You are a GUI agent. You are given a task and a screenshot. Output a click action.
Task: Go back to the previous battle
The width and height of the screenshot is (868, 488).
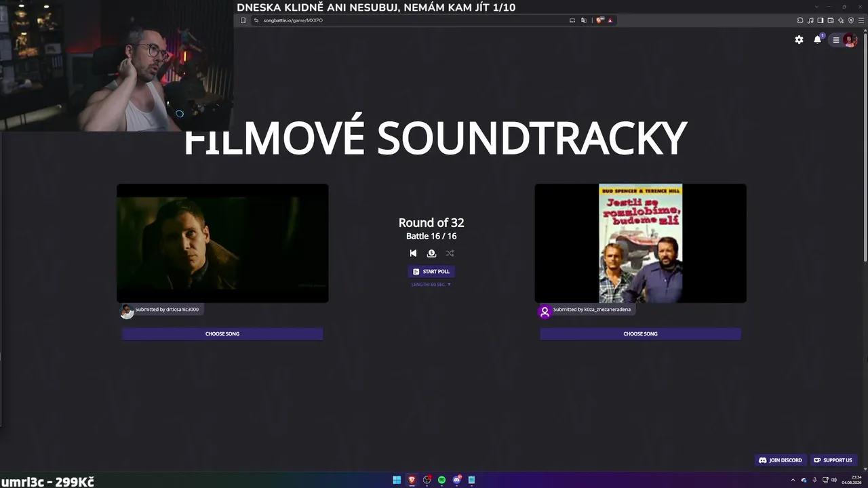[x=413, y=253]
